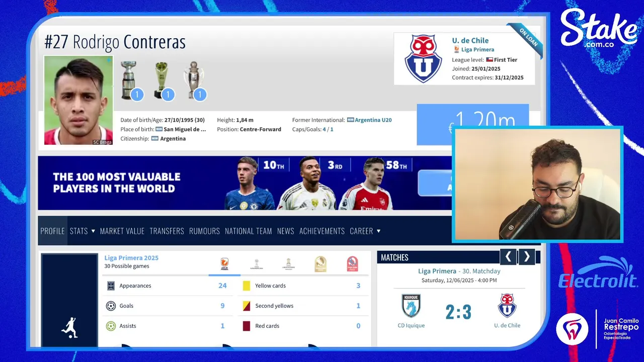
Task: Click the CD Iquique crest
Action: coord(411,306)
